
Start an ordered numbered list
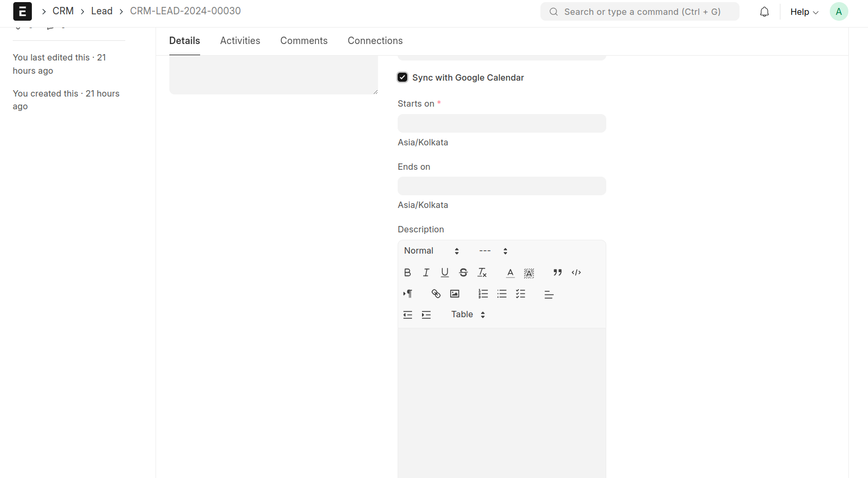pos(483,294)
